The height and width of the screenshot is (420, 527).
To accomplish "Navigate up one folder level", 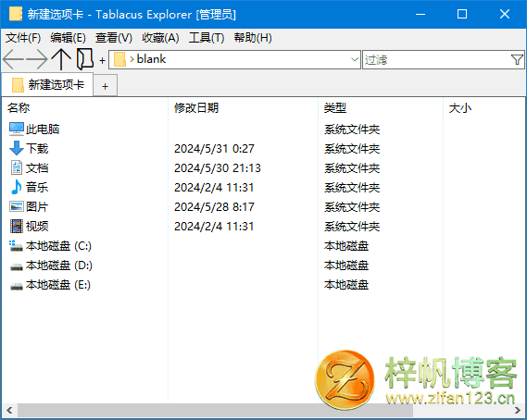I will click(61, 59).
